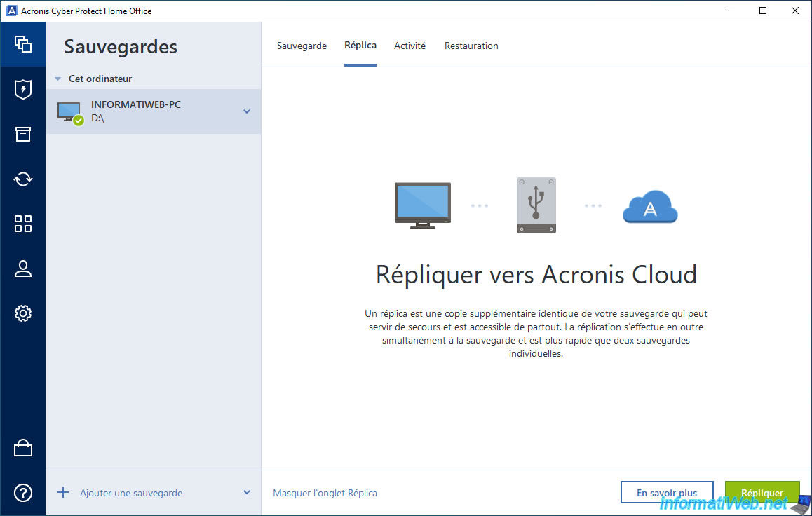The width and height of the screenshot is (812, 516).
Task: Click the Acronis app logo in title bar
Action: [x=11, y=11]
